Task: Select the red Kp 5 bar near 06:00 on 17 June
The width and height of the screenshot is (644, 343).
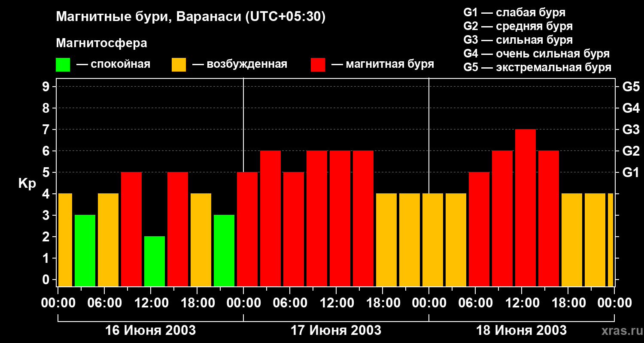Action: tap(294, 229)
